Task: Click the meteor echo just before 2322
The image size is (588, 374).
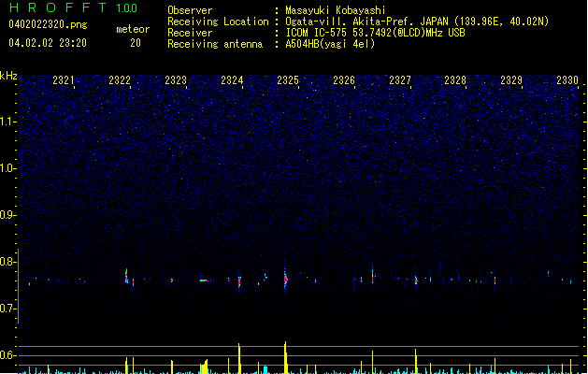Action: tap(126, 277)
